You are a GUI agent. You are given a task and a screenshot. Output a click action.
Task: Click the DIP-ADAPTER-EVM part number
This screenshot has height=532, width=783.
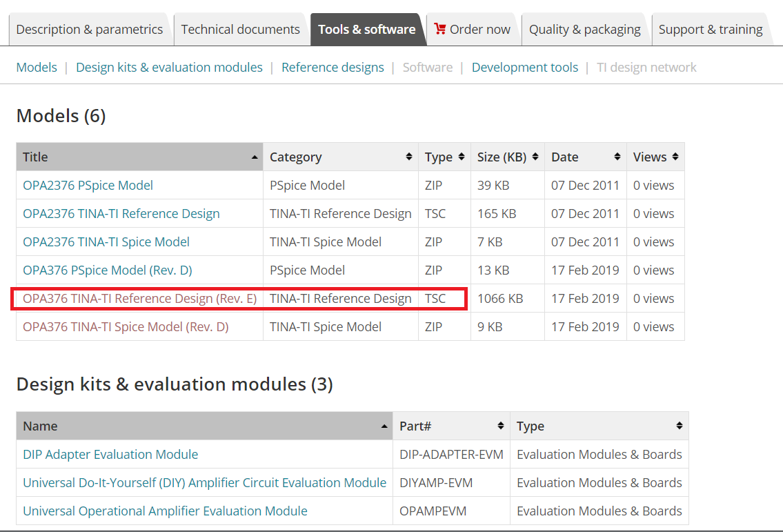451,455
